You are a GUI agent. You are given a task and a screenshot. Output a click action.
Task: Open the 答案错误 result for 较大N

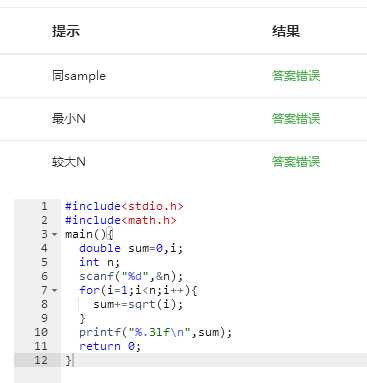296,162
